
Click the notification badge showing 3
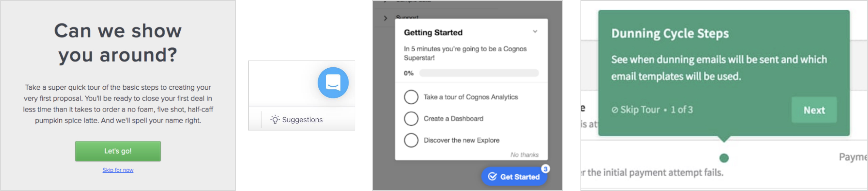tap(545, 169)
